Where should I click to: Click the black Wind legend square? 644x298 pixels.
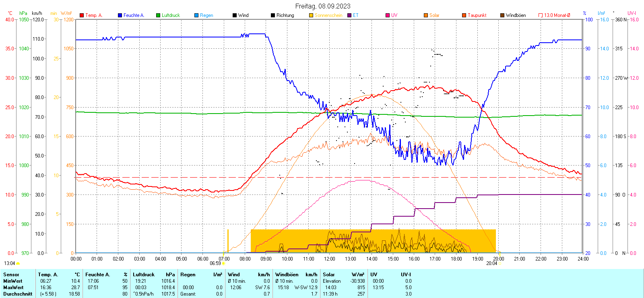(235, 15)
